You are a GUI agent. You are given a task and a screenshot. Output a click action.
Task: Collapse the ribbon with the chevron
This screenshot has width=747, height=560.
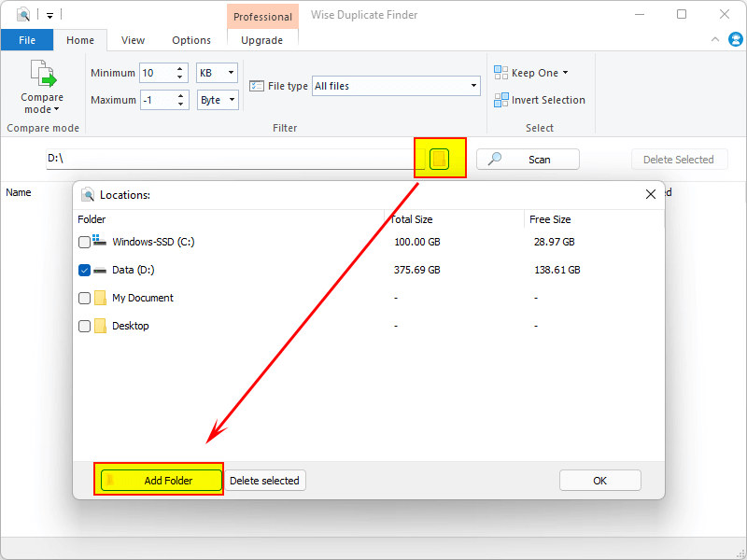715,39
